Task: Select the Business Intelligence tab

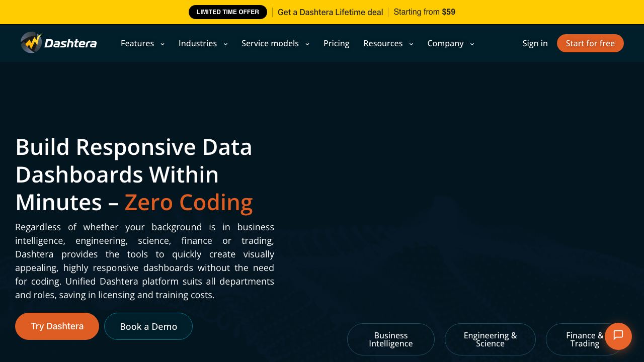Action: point(391,339)
